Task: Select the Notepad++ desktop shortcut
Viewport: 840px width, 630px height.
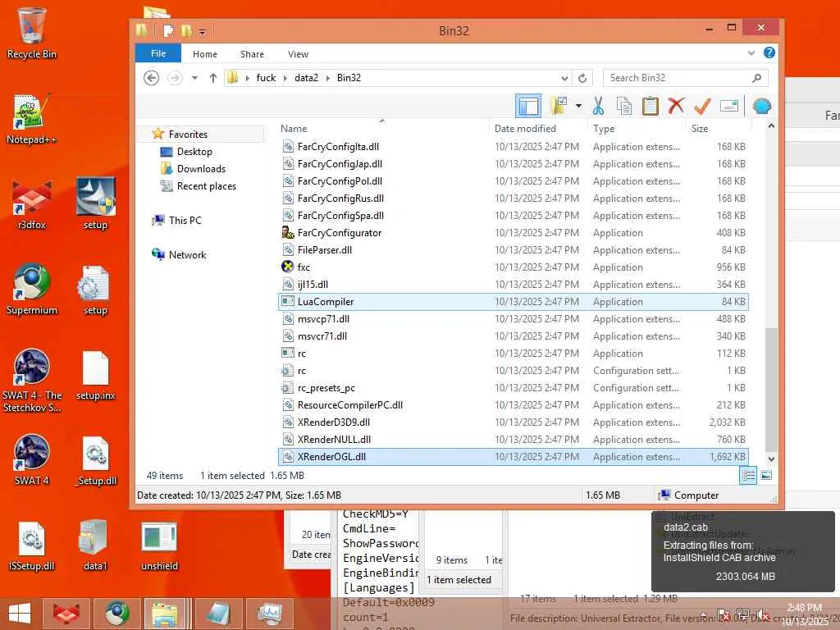Action: click(31, 119)
